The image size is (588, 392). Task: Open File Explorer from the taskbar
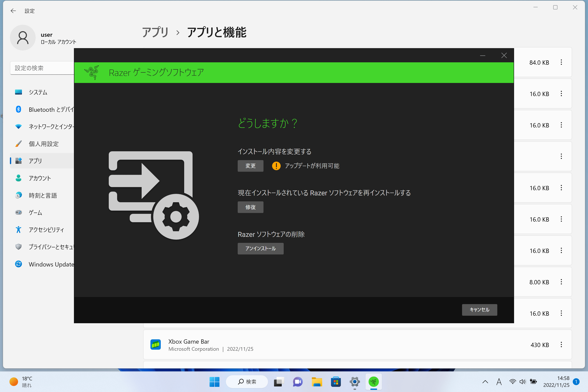coord(317,381)
